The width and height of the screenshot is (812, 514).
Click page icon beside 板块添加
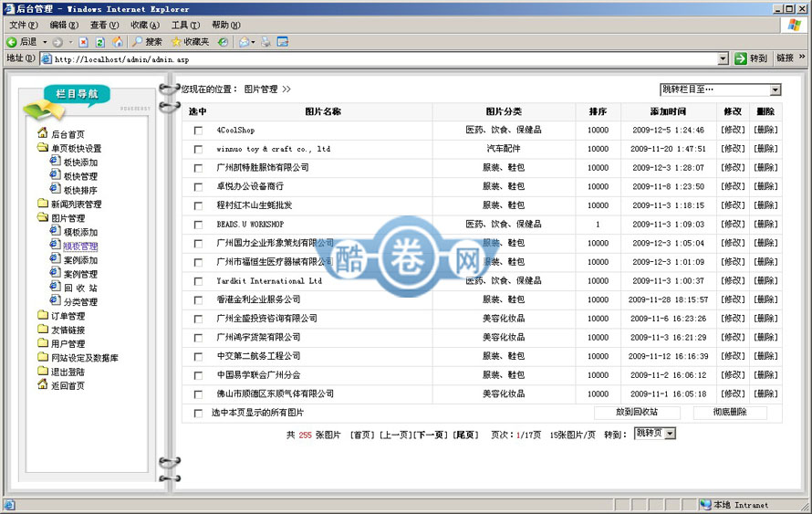[x=55, y=162]
